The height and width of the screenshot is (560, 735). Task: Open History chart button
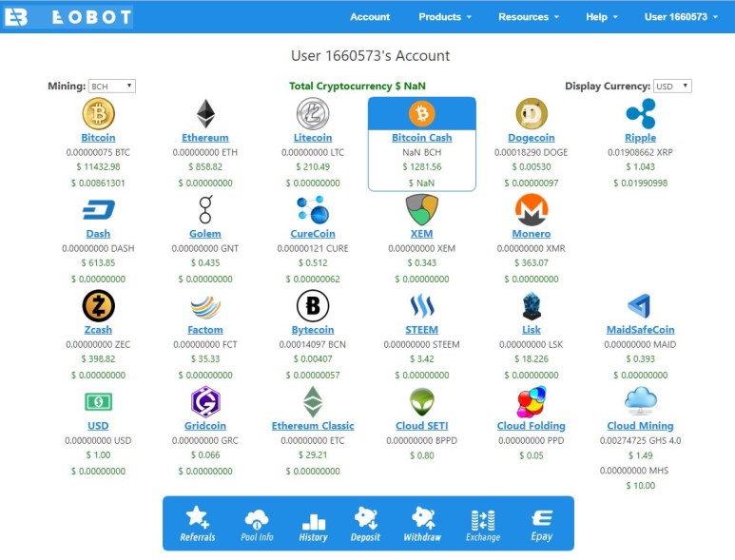tap(313, 527)
